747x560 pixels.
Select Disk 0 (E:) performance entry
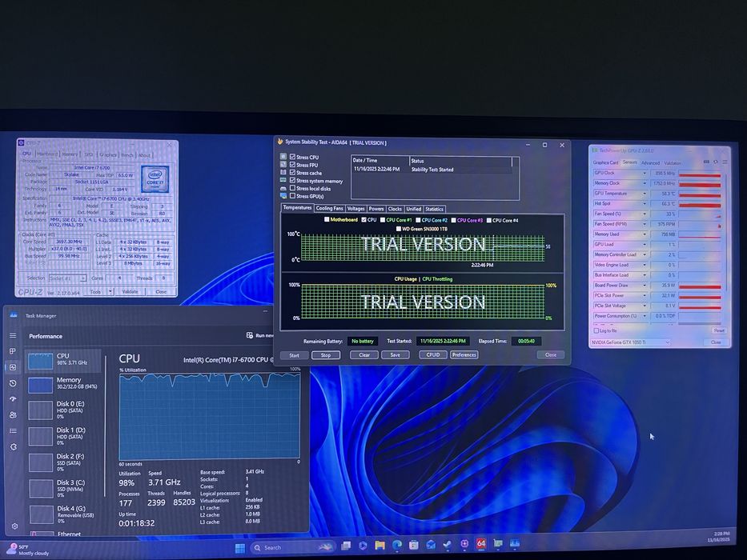(x=63, y=410)
